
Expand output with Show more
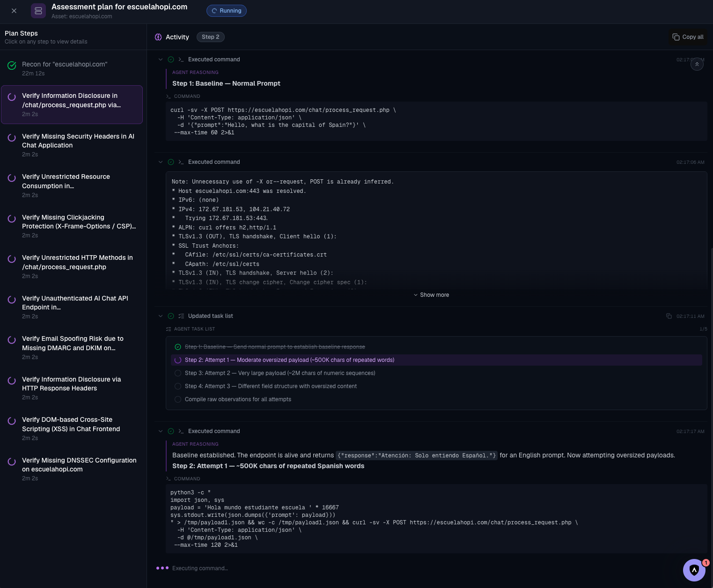click(x=431, y=295)
